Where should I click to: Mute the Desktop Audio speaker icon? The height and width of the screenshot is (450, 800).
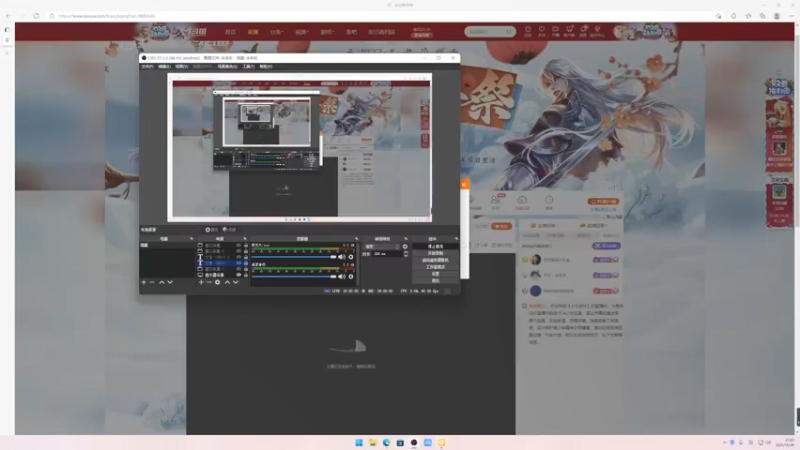click(341, 277)
